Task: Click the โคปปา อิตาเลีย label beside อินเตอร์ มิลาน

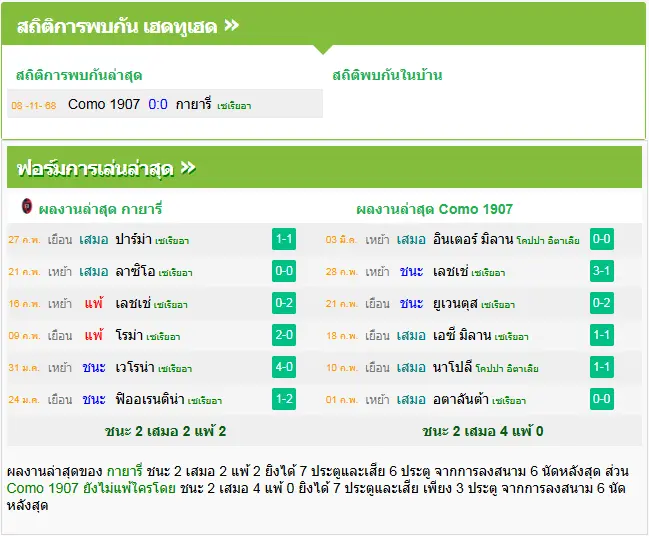Action: click(548, 241)
